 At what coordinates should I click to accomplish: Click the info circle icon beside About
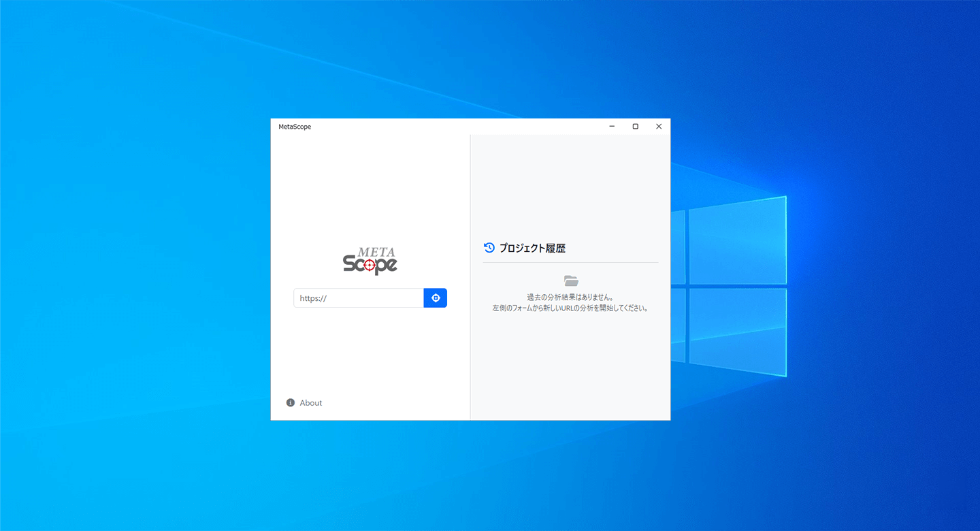[291, 403]
